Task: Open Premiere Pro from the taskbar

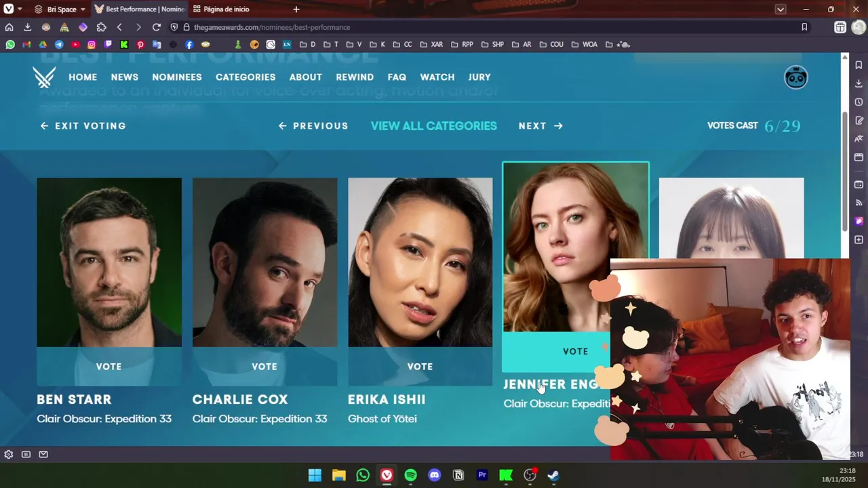Action: 482,475
